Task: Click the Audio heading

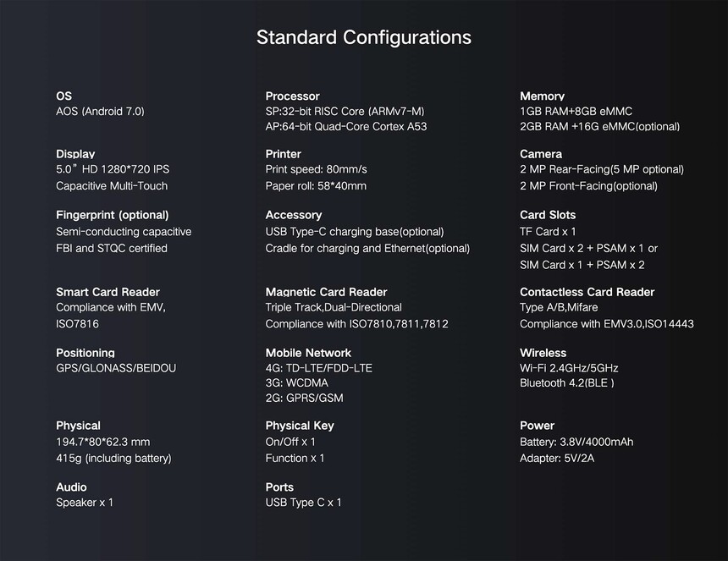Action: click(71, 487)
